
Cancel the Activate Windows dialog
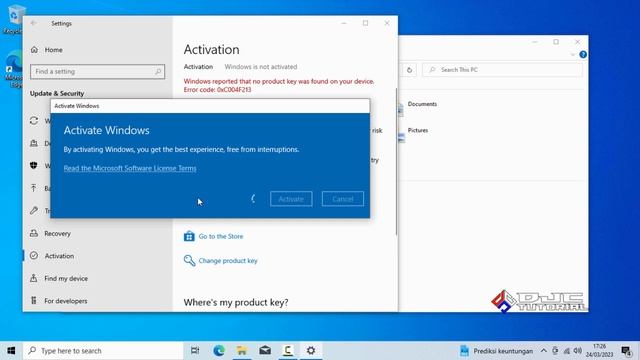[x=342, y=199]
